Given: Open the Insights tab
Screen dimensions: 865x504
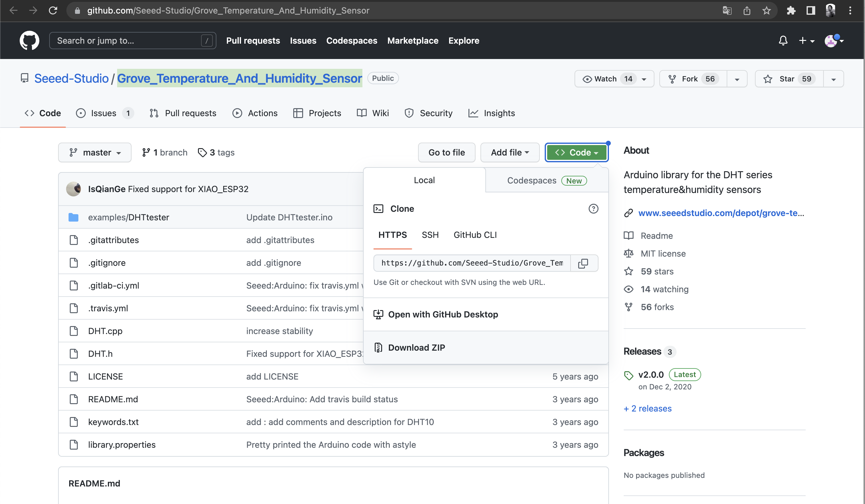Looking at the screenshot, I should [x=492, y=113].
